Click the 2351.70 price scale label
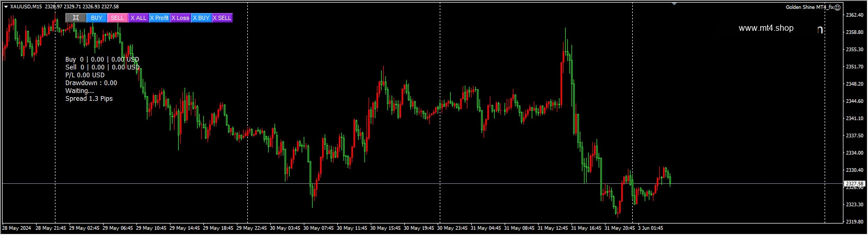This screenshot has width=868, height=235. [x=854, y=67]
